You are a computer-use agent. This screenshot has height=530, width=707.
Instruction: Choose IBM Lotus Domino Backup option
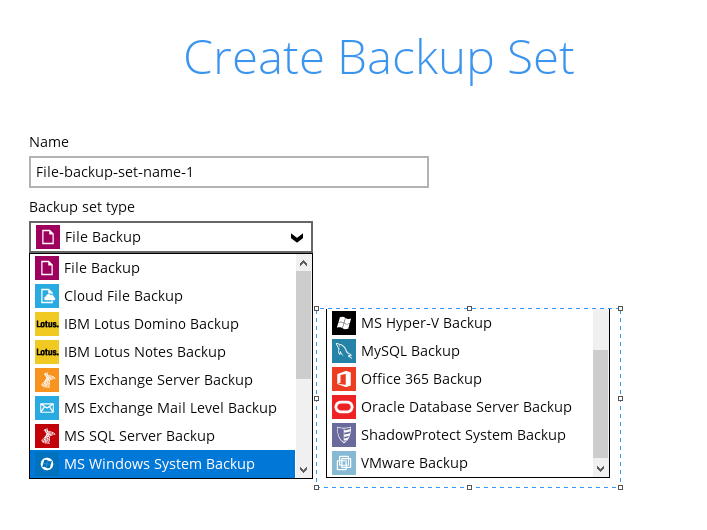[162, 324]
